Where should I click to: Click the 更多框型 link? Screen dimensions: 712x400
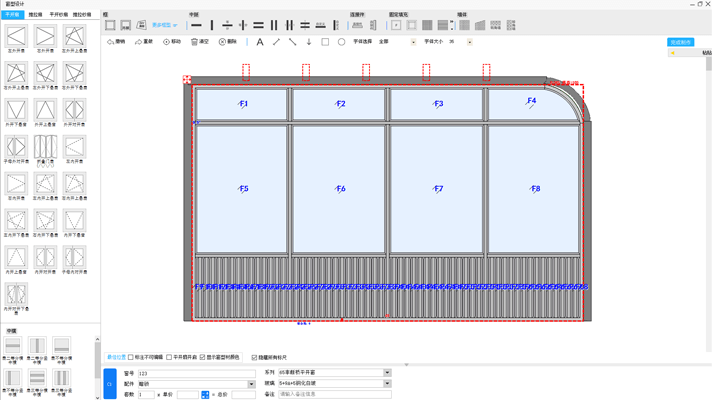click(164, 26)
